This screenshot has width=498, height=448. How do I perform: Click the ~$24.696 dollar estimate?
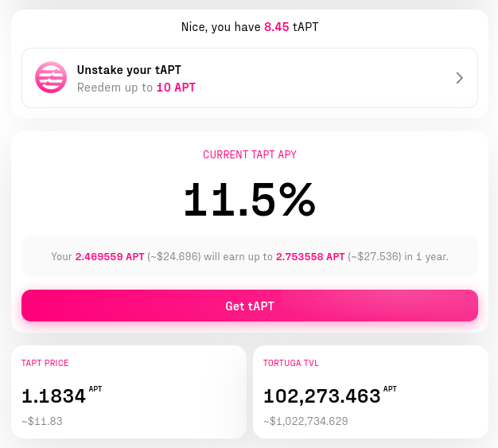174,257
